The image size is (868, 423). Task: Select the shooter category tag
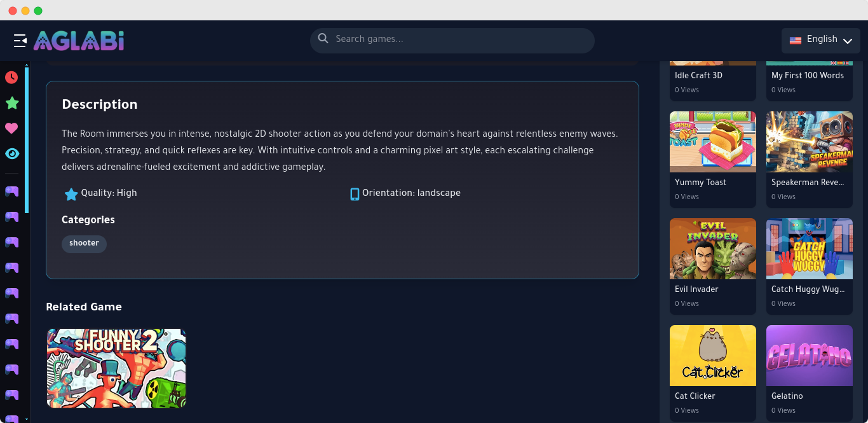[84, 244]
